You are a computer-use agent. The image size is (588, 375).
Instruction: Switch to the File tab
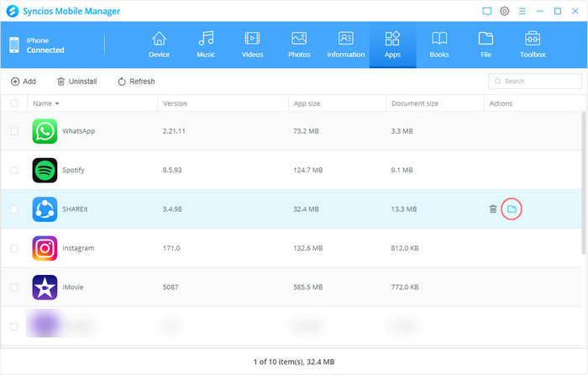[x=485, y=45]
